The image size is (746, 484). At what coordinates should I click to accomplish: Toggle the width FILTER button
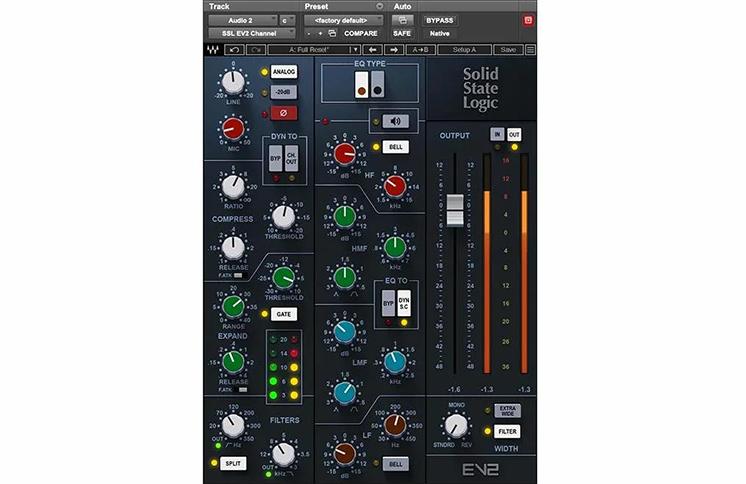(507, 431)
